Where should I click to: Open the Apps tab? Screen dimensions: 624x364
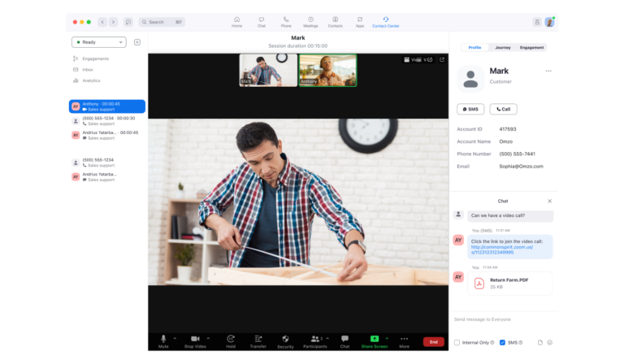tap(360, 22)
